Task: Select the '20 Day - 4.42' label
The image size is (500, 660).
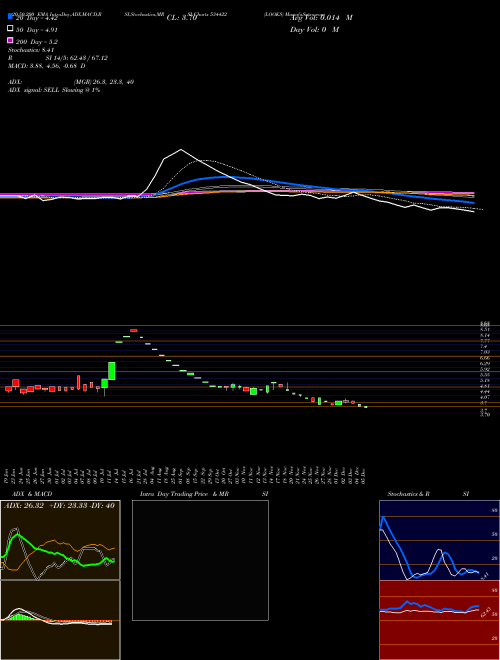Action: click(36, 18)
